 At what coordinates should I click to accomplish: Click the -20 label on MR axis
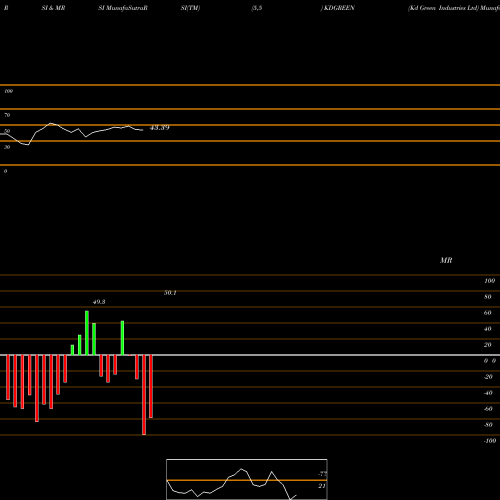[x=488, y=377]
